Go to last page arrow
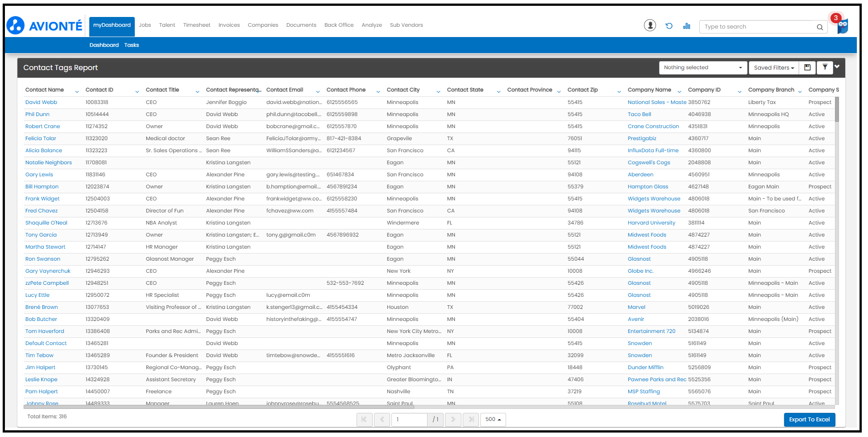 (x=471, y=419)
